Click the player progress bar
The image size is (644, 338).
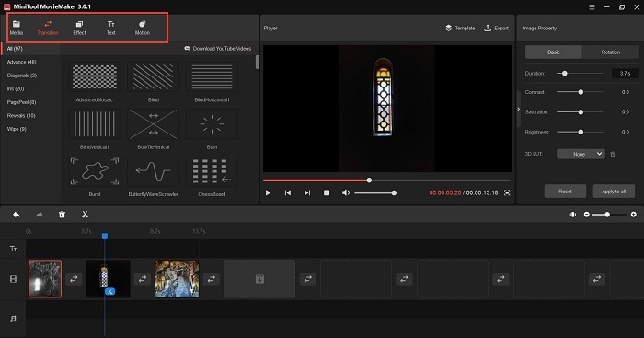click(386, 181)
